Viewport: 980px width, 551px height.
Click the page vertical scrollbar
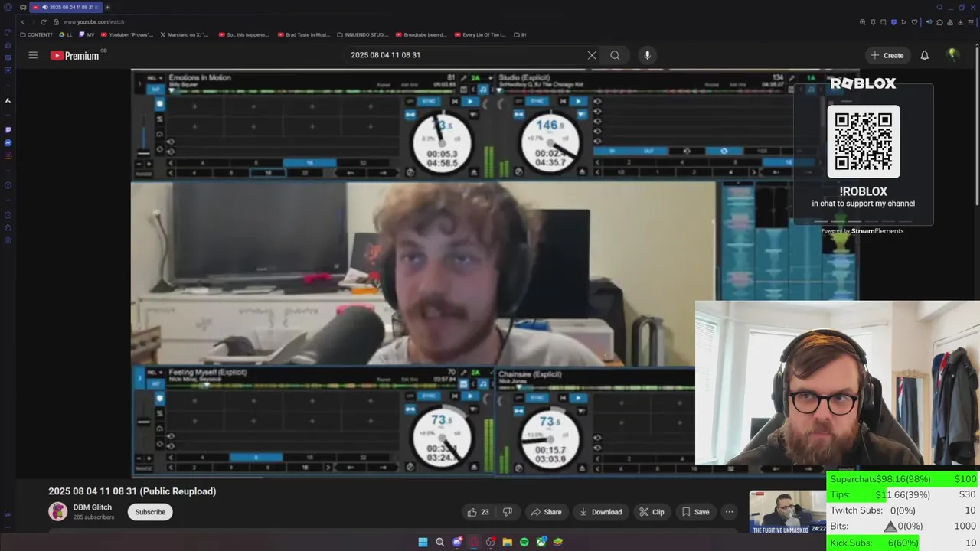[977, 126]
